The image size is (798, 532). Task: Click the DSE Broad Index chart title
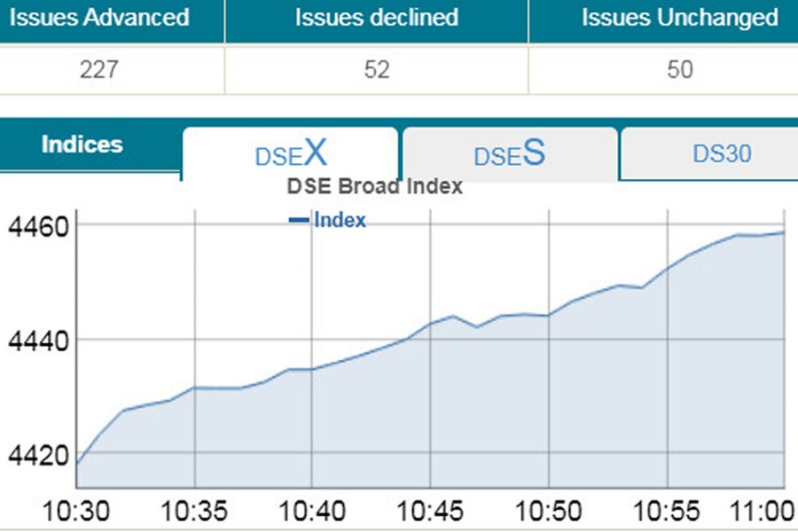point(374,186)
